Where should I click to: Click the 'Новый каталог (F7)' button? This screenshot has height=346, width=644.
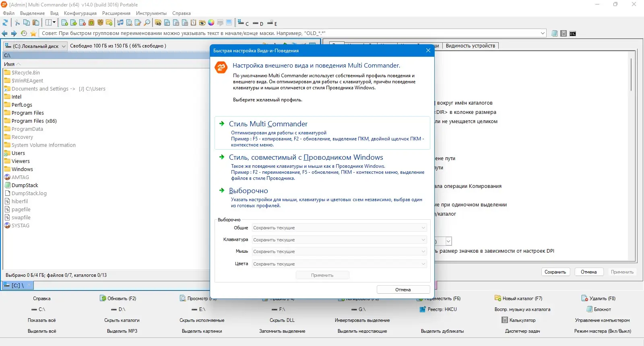click(518, 299)
